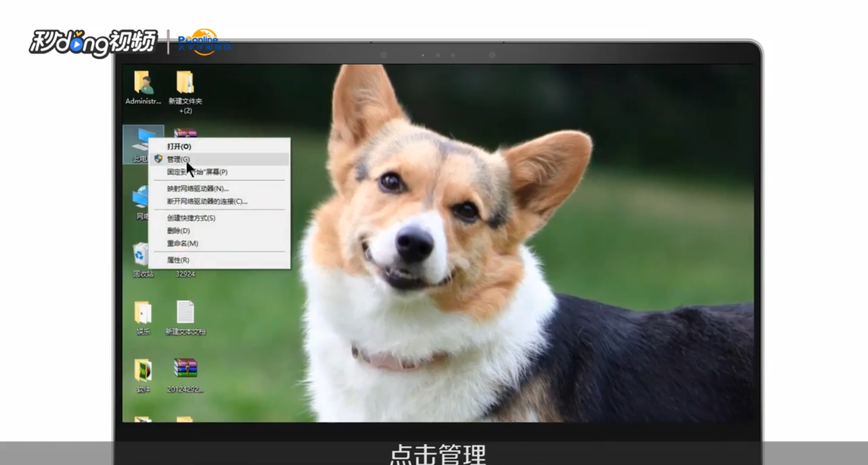Choose 断开网络驱动器的连接(C)... menu entry
Screen dimensions: 868x465
(x=219, y=201)
